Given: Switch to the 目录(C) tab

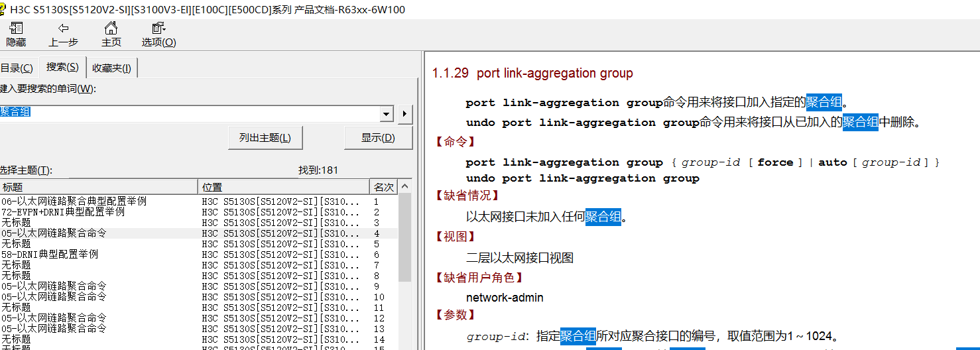Looking at the screenshot, I should [x=17, y=68].
